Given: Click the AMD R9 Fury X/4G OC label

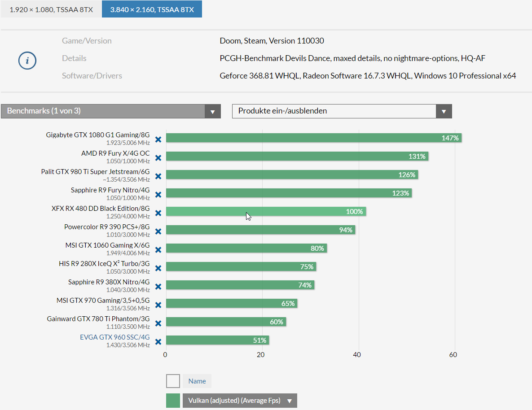Looking at the screenshot, I should coord(115,153).
